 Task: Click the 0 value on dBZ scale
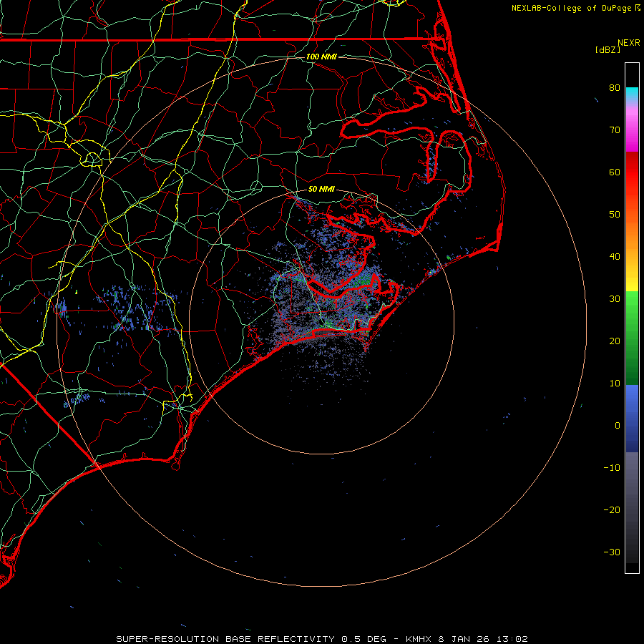point(618,426)
